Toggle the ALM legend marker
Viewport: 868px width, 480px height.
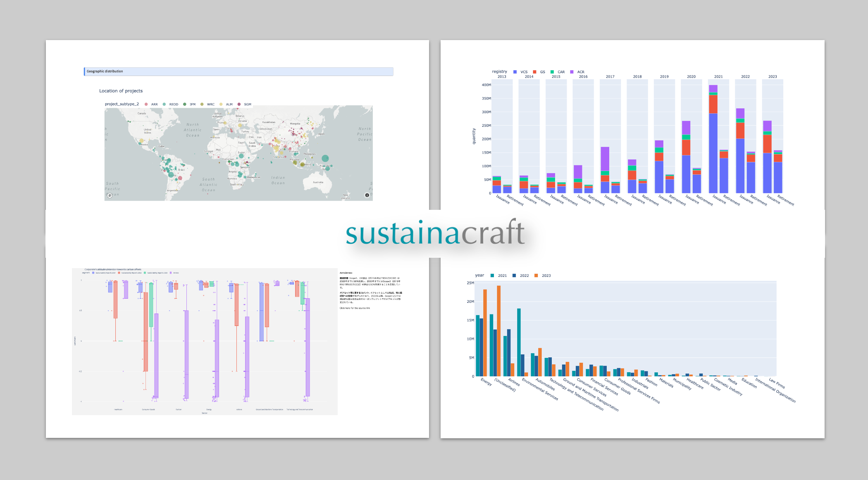[x=221, y=105]
